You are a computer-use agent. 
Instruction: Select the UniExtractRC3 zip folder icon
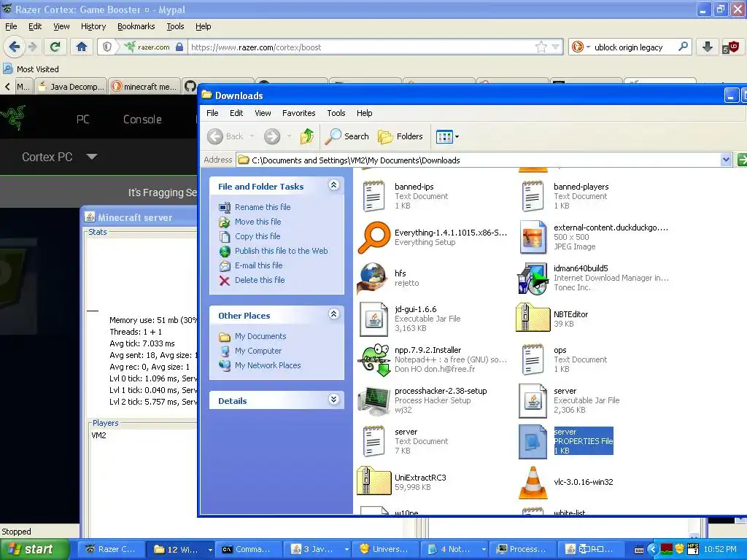pos(373,481)
